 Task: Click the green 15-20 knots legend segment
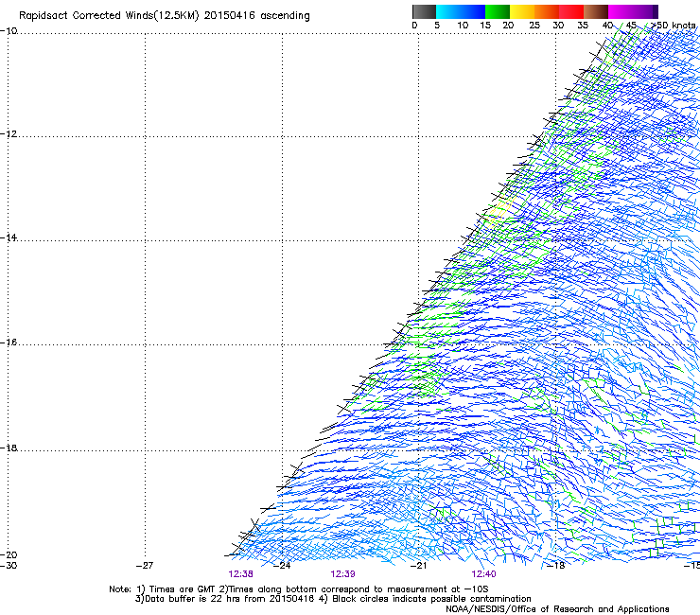click(x=498, y=11)
